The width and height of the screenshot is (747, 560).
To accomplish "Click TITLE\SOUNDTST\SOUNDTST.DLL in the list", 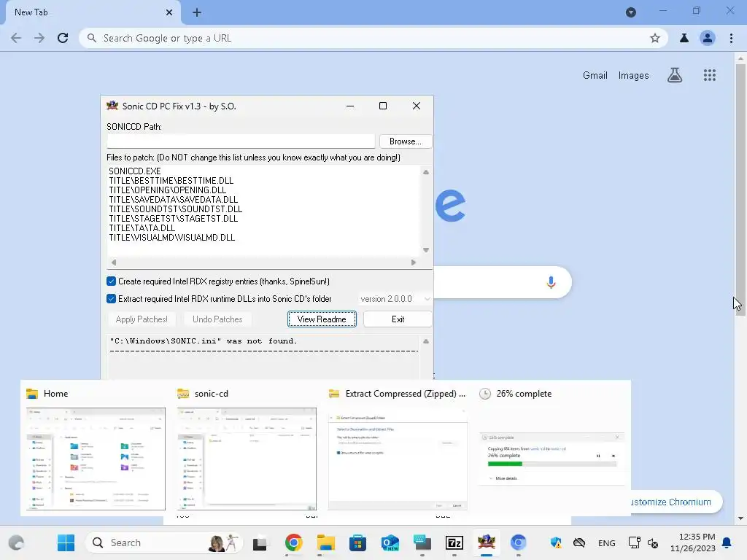I will click(x=175, y=209).
